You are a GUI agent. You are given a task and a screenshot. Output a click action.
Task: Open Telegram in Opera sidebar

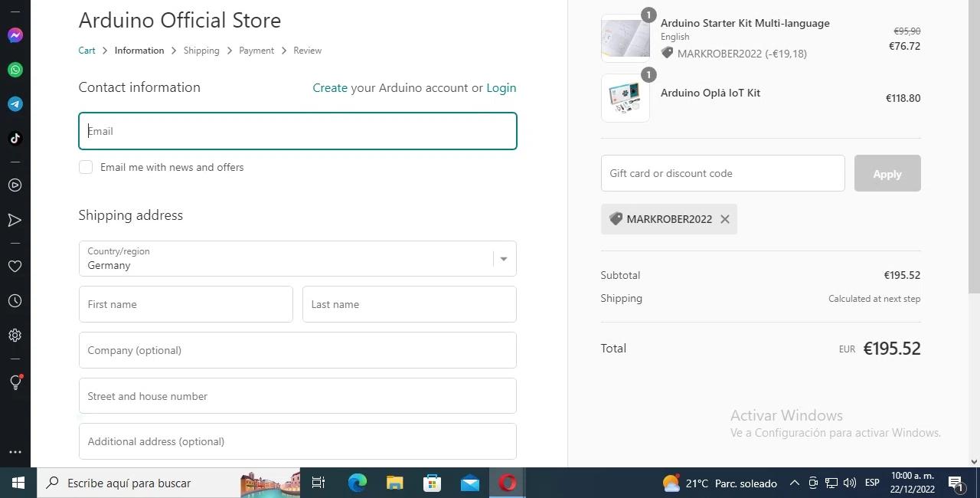click(x=15, y=104)
